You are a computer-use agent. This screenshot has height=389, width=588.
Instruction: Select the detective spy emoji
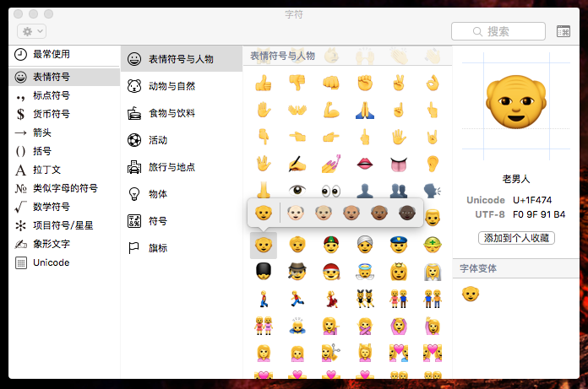pyautogui.click(x=297, y=272)
